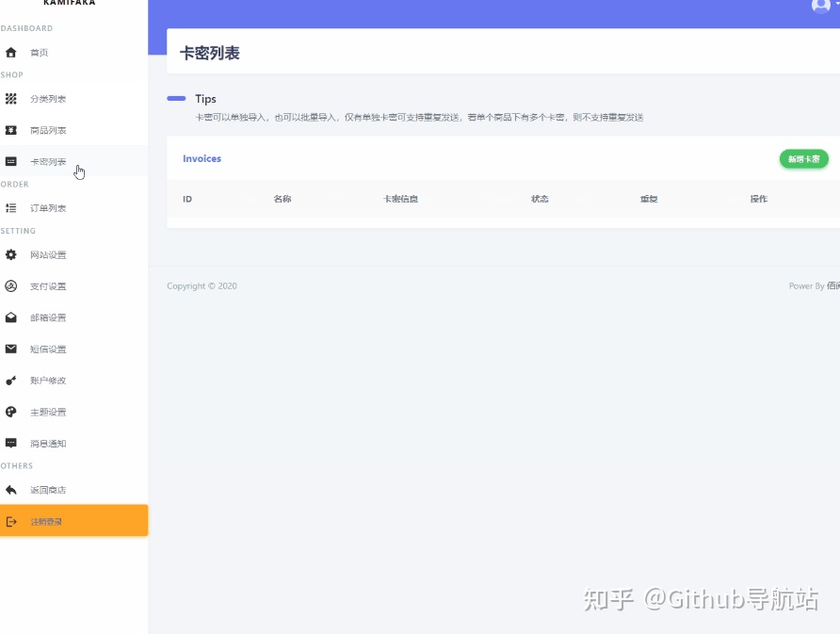Click the home icon beside 首页
840x634 pixels.
10,53
